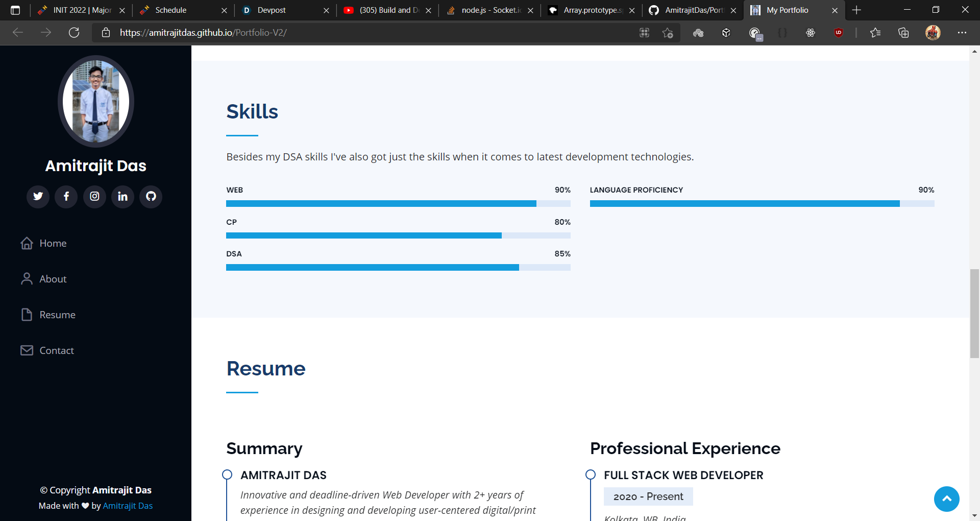Open the tab actions menu icon

pos(15,10)
